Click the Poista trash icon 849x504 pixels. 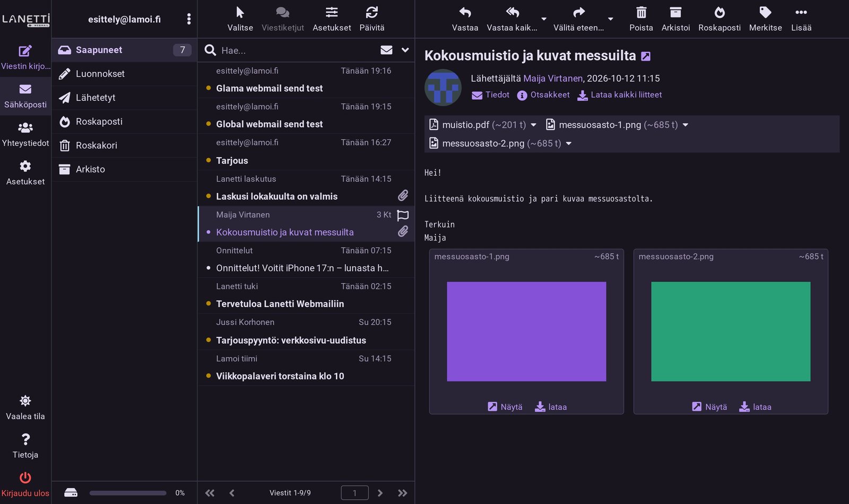point(641,12)
